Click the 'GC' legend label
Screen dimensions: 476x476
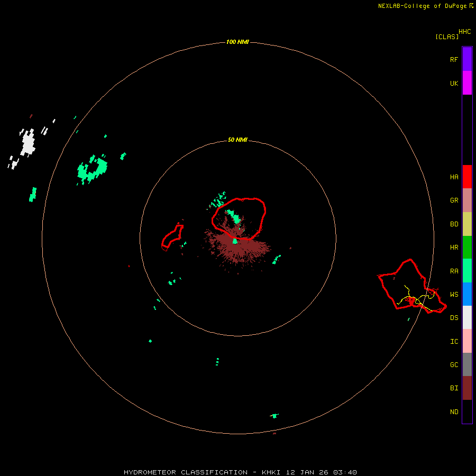click(x=454, y=365)
